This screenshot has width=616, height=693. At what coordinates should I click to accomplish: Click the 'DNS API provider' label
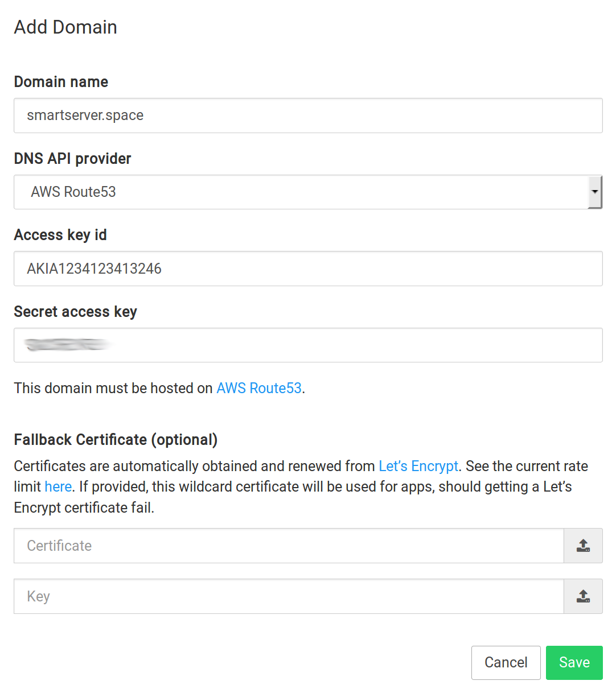(72, 159)
